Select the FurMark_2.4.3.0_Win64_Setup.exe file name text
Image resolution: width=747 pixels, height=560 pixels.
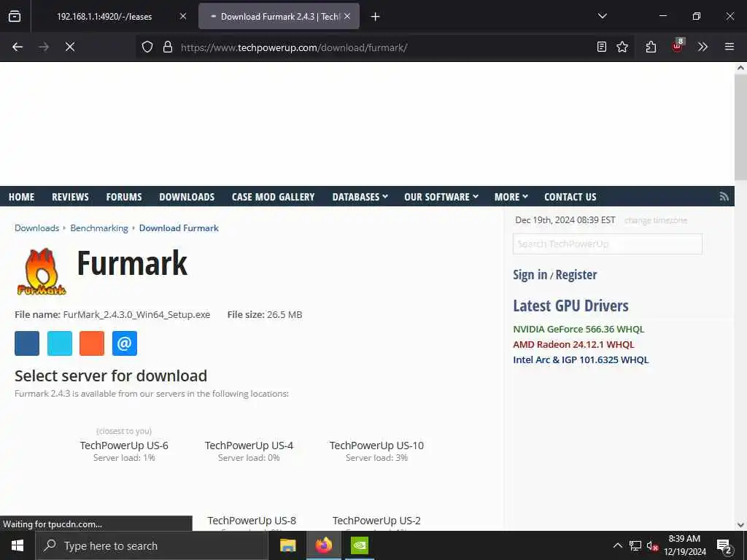136,315
